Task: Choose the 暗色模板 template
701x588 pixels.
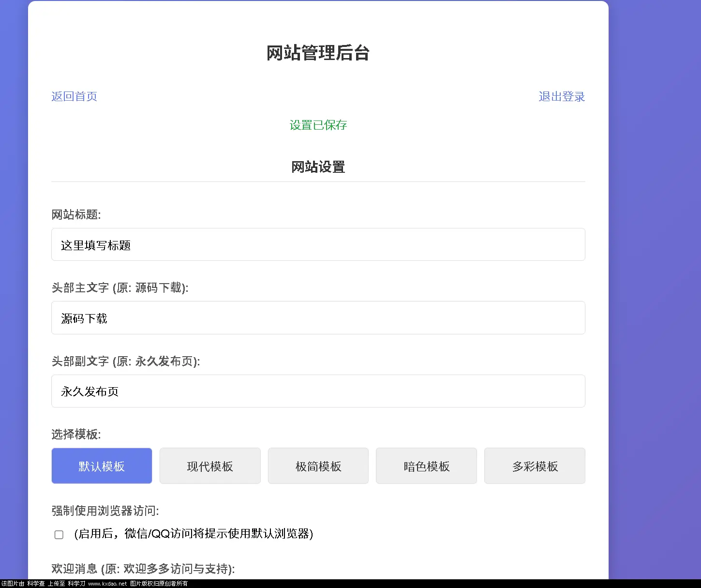Action: [426, 466]
